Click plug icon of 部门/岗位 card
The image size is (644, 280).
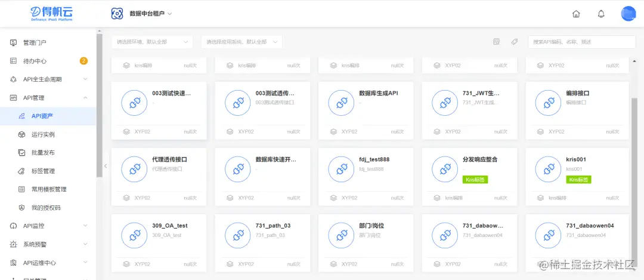pyautogui.click(x=341, y=235)
